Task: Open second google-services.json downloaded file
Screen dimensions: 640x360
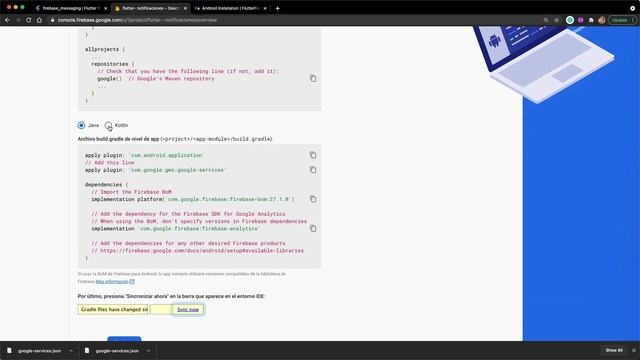Action: (117, 351)
